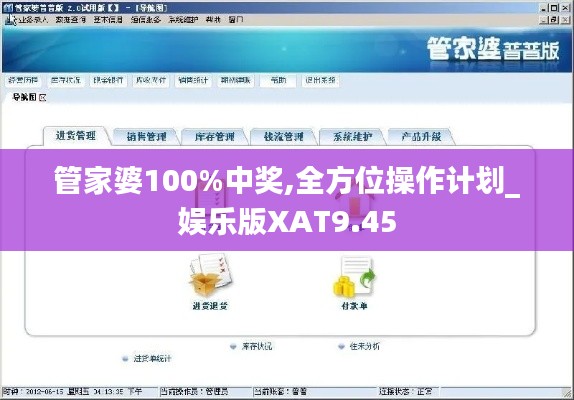574x400 pixels.
Task: Open the 付款单 coins icon
Action: (x=355, y=277)
